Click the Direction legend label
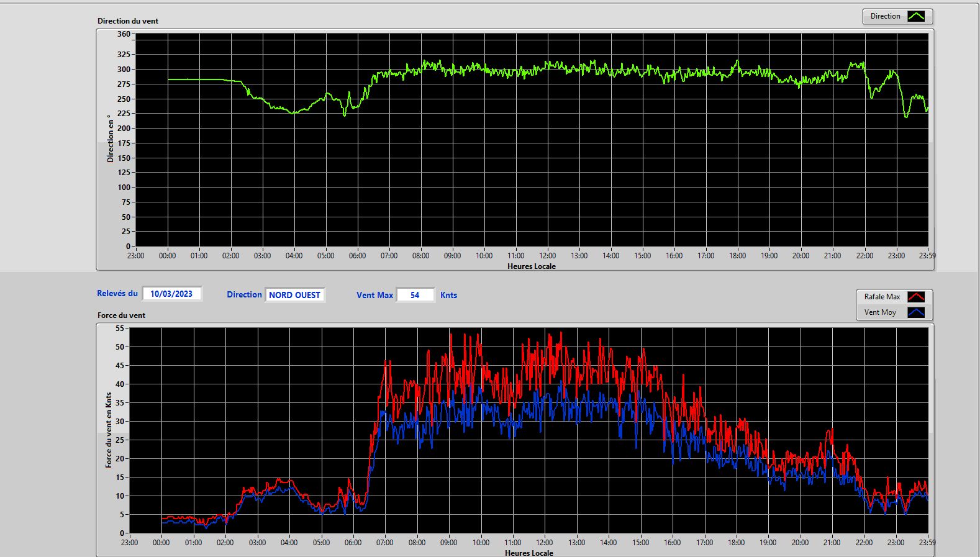Screen dimensions: 980x557 885,16
